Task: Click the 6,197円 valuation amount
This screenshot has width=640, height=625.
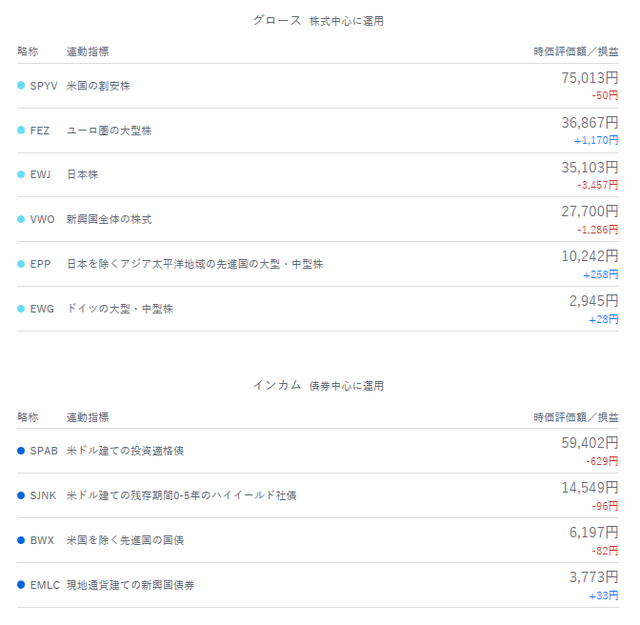Action: 594,533
